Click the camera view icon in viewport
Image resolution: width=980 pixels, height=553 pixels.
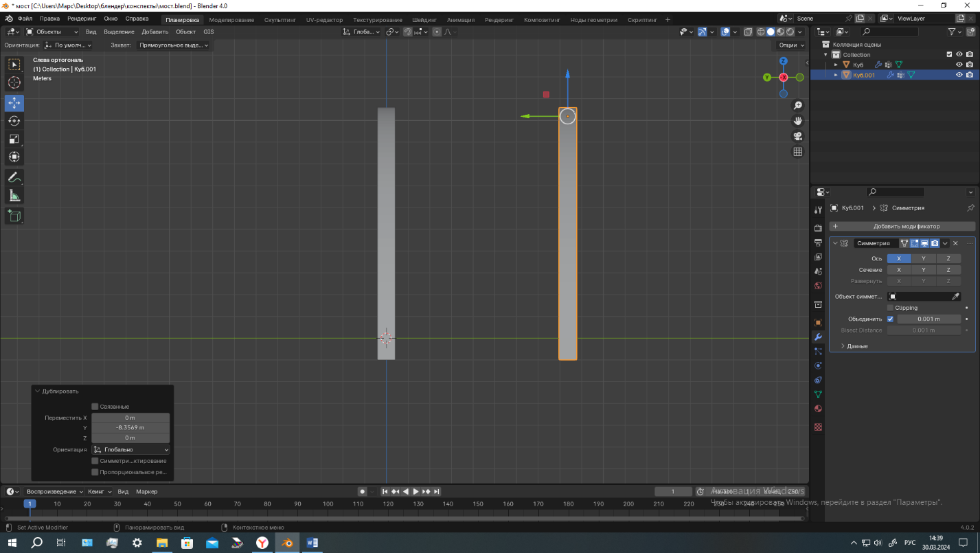point(798,136)
